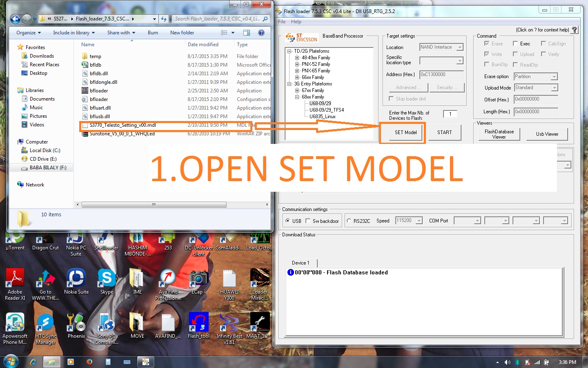Enable the Sw backdoor checkbox
Screen dimensions: 588x368
[x=308, y=221]
